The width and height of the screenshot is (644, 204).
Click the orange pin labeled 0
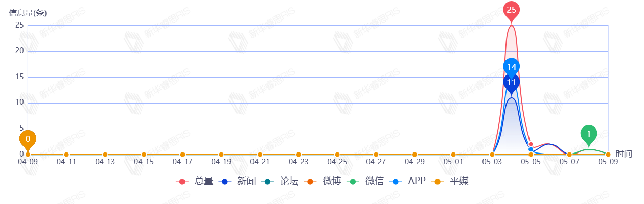pos(28,139)
